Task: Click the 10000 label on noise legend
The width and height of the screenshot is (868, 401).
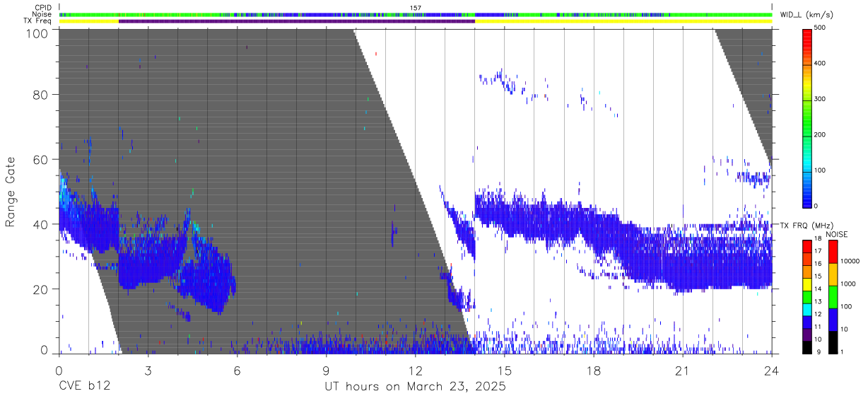Action: tap(849, 261)
